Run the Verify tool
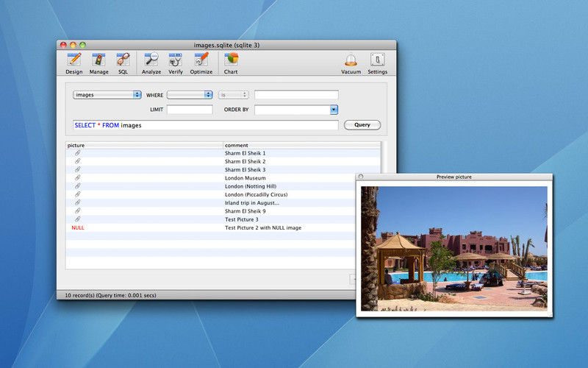 pyautogui.click(x=176, y=63)
